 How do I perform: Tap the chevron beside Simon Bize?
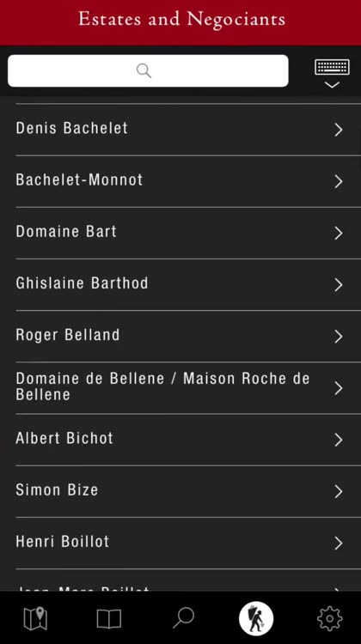(339, 492)
